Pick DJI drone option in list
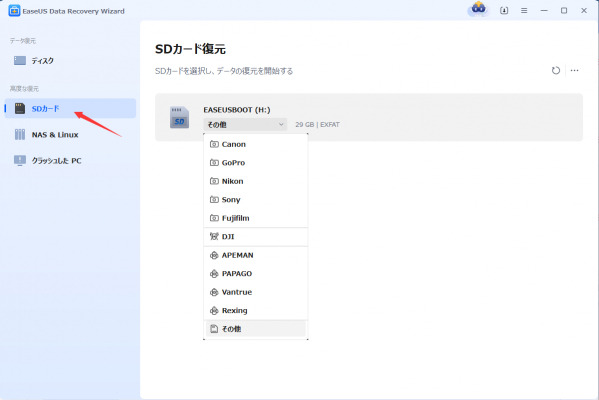Screen dimensions: 599x400 pyautogui.click(x=256, y=236)
